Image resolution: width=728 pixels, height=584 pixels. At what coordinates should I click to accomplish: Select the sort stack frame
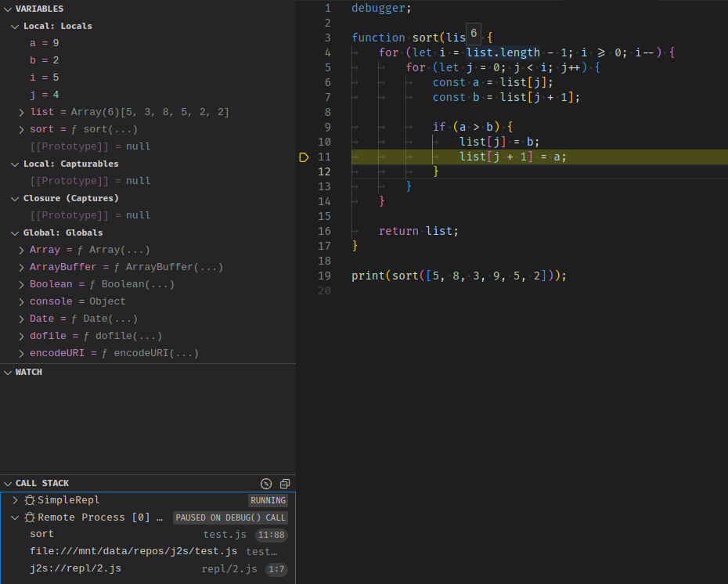point(42,535)
